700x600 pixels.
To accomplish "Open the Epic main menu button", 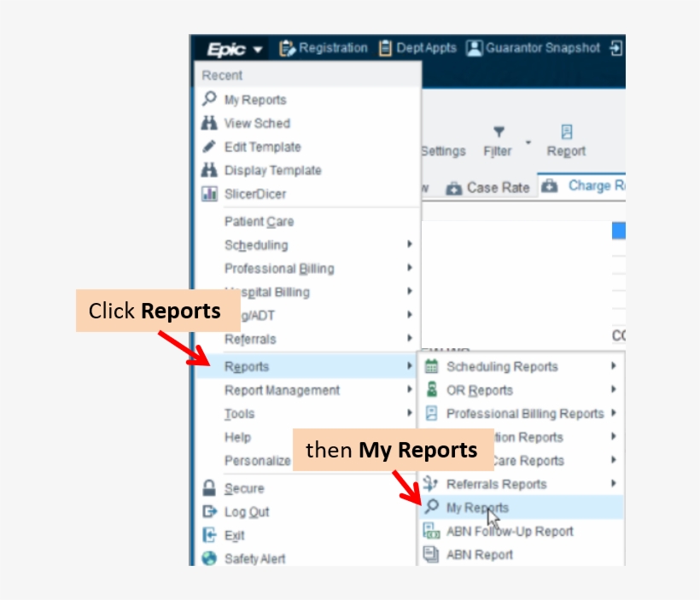I will [x=234, y=49].
